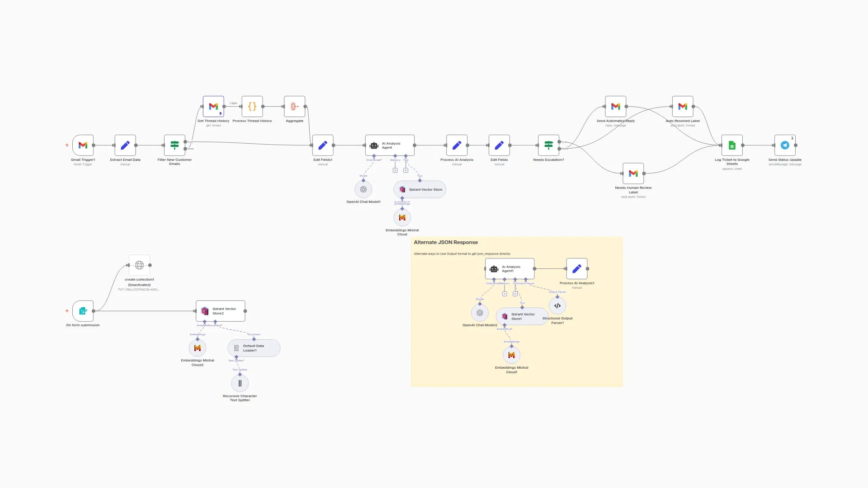Select the Send Status Update Telegram node
This screenshot has height=488, width=868.
(x=785, y=145)
